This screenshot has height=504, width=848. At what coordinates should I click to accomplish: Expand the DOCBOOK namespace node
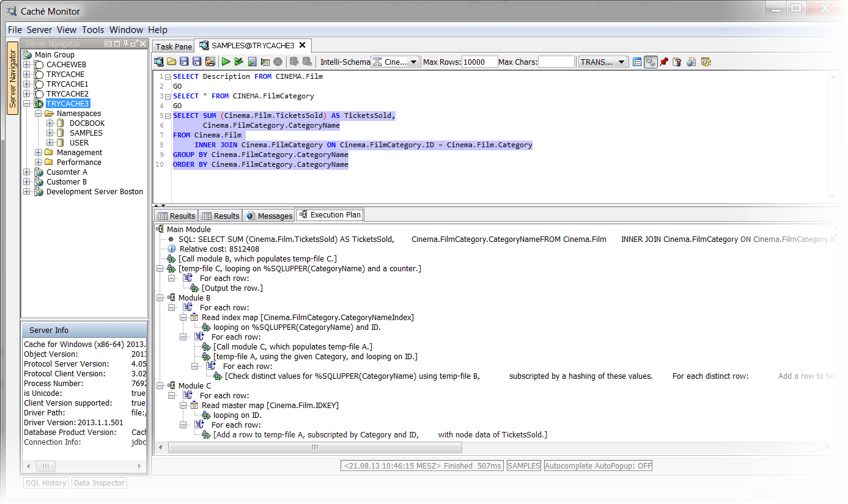point(50,123)
